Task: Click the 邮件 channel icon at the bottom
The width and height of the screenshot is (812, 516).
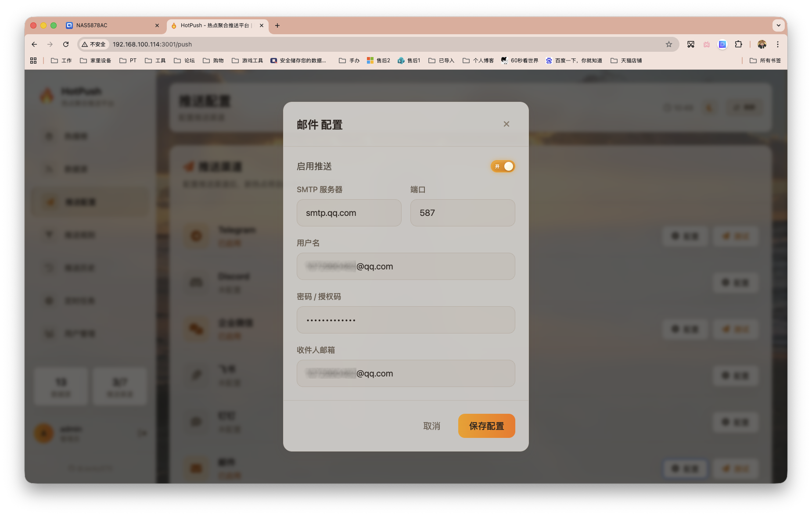Action: pyautogui.click(x=196, y=468)
